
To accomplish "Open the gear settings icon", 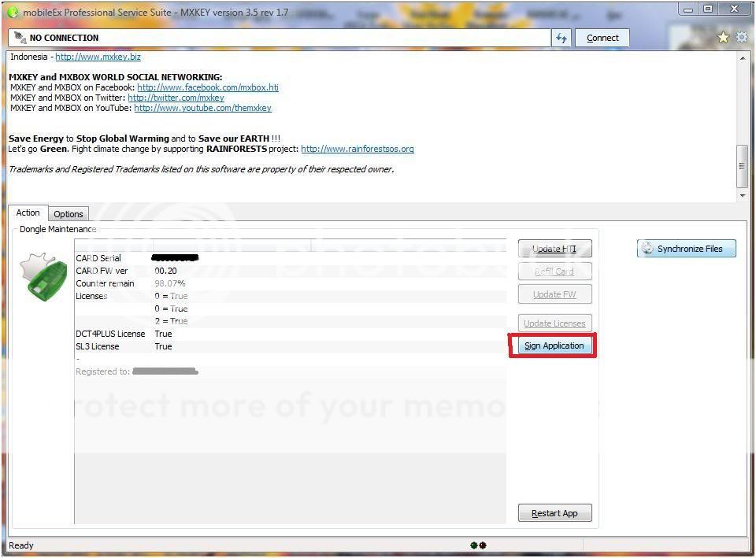I will tap(742, 37).
